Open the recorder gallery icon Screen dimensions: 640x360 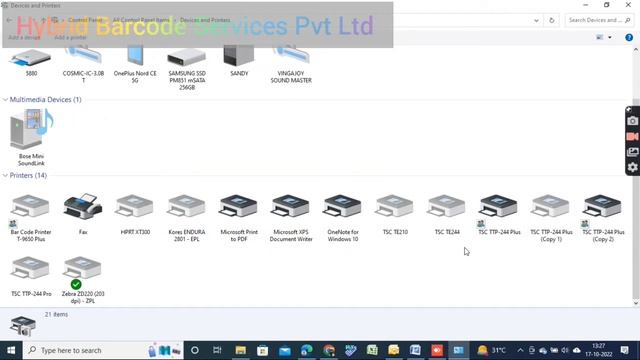click(x=632, y=152)
